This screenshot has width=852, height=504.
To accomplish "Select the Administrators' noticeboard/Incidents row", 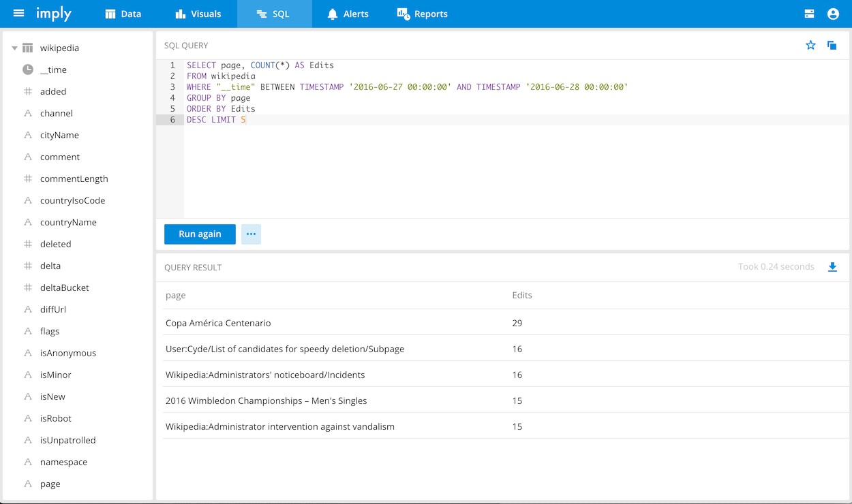I will 504,375.
